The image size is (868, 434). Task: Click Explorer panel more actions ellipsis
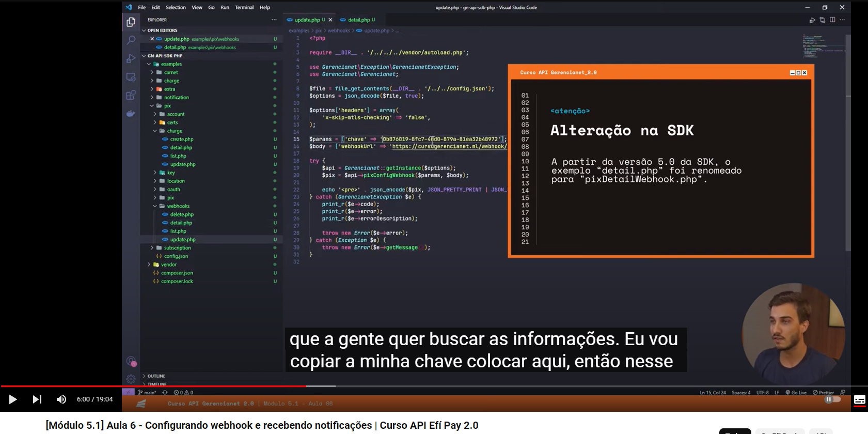coord(274,20)
